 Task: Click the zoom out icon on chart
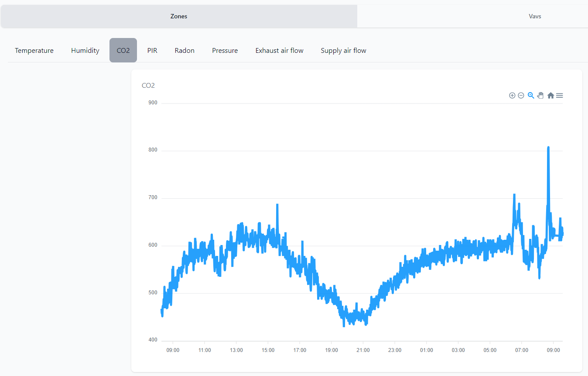coord(521,96)
